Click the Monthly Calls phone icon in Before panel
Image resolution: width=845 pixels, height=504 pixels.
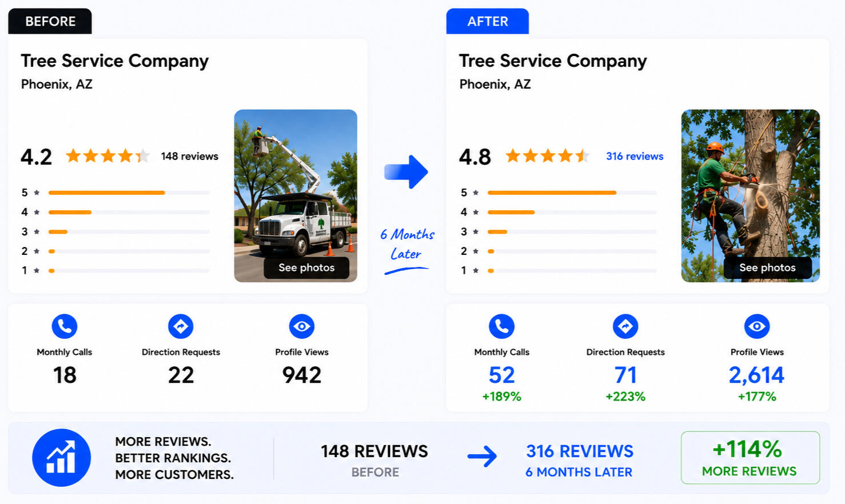65,326
